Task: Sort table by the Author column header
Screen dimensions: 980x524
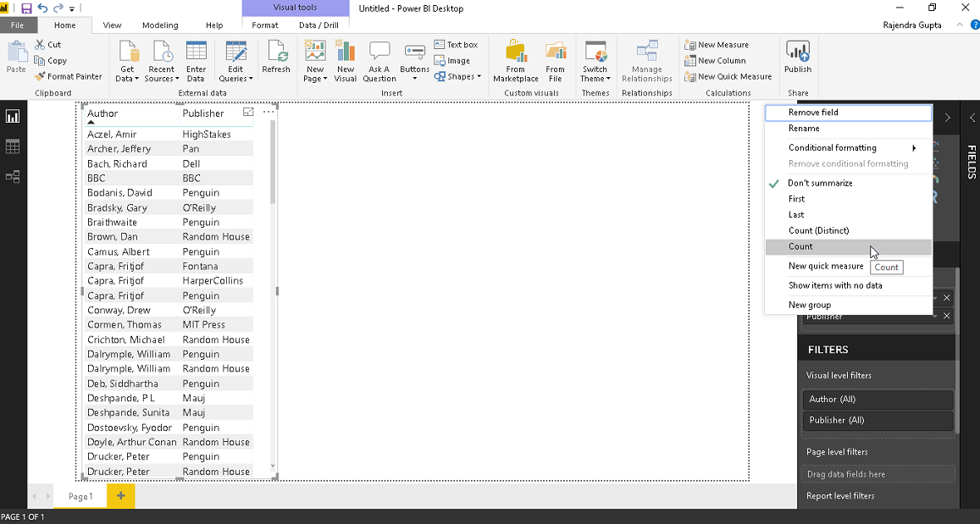Action: coord(102,113)
